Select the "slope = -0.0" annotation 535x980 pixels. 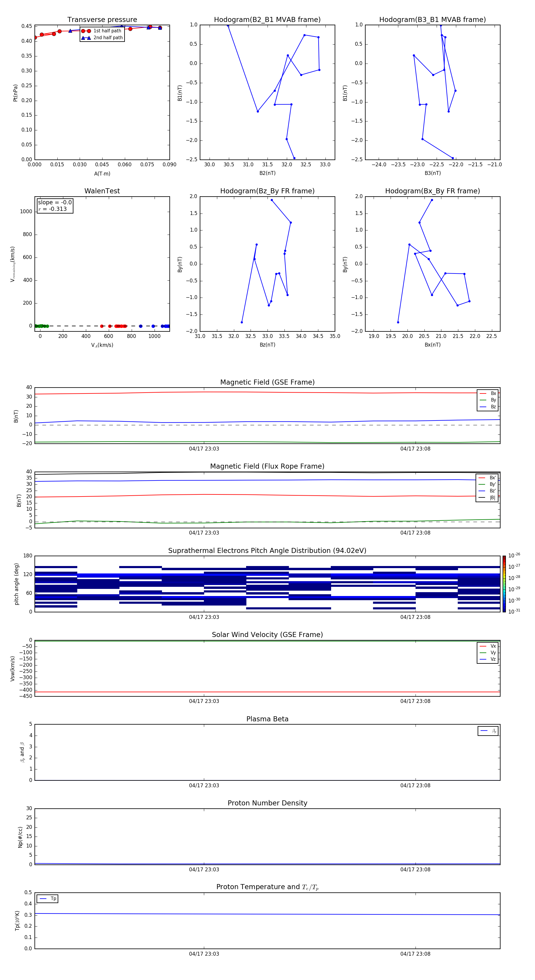[55, 203]
